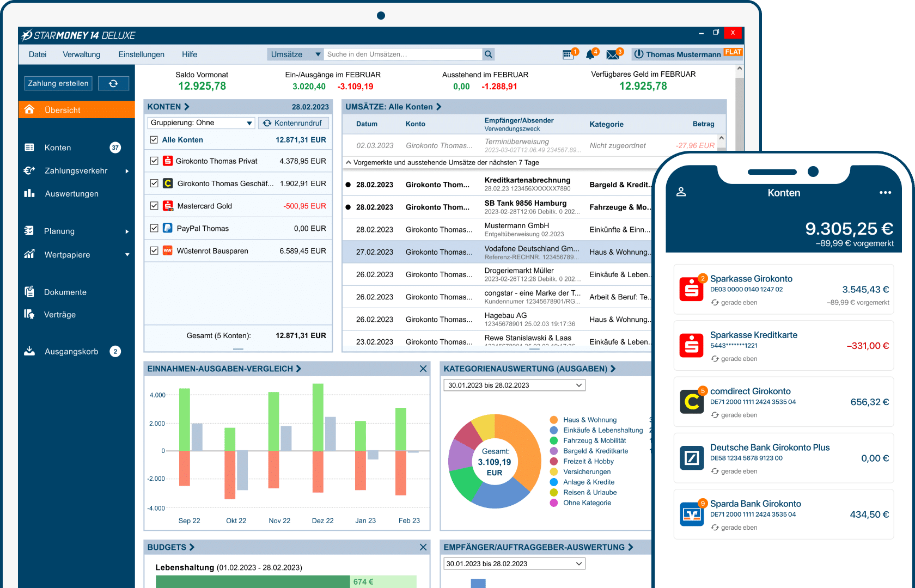The image size is (915, 588).
Task: Toggle the PayPal Thomas checkbox
Action: click(x=154, y=229)
